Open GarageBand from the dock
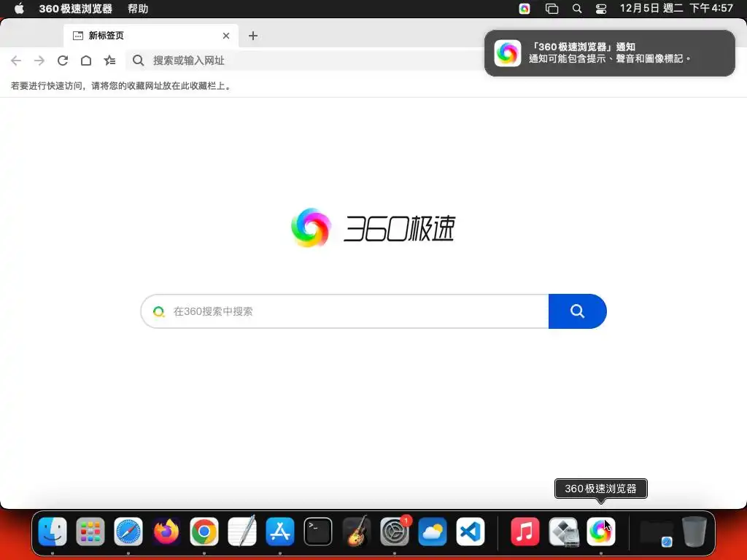Viewport: 747px width, 560px height. [356, 532]
